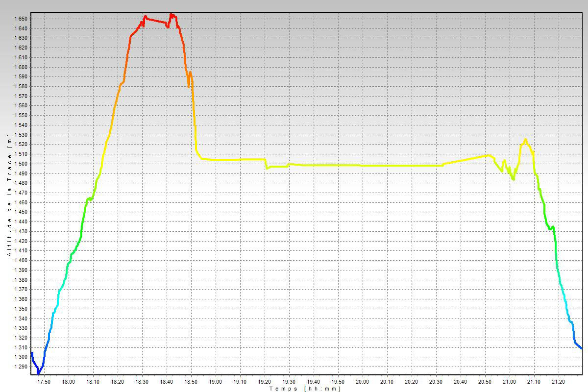Select the 1500 altitude tick label
This screenshot has width=588, height=392.
tap(21, 164)
